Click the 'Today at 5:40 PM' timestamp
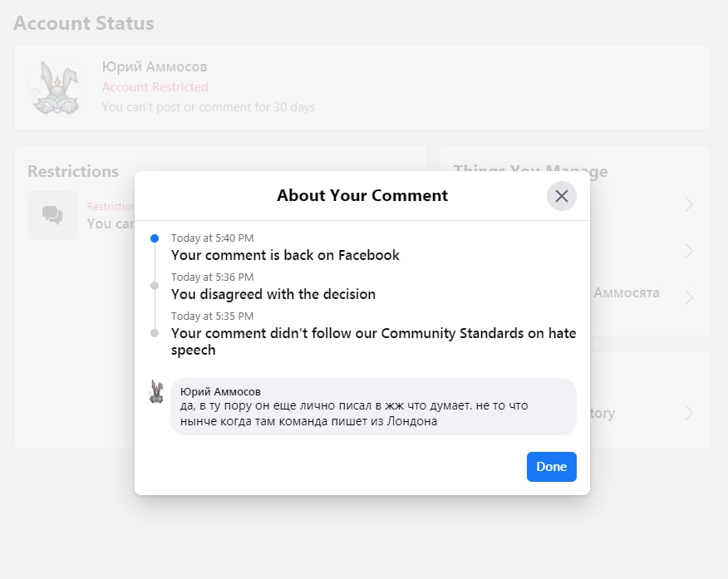The height and width of the screenshot is (579, 728). point(212,238)
